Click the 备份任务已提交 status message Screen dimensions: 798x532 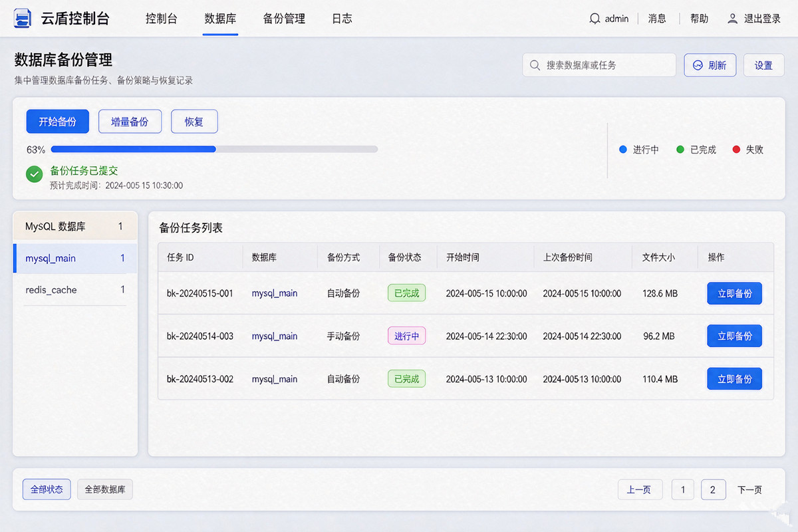(84, 171)
